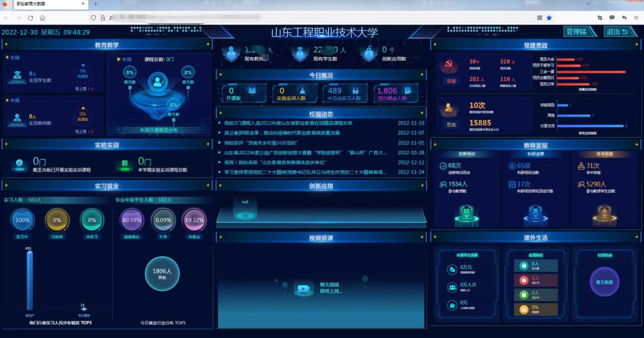The width and height of the screenshot is (644, 338).
Task: Click the 实到学生数 graduate icon
Action: [17, 76]
